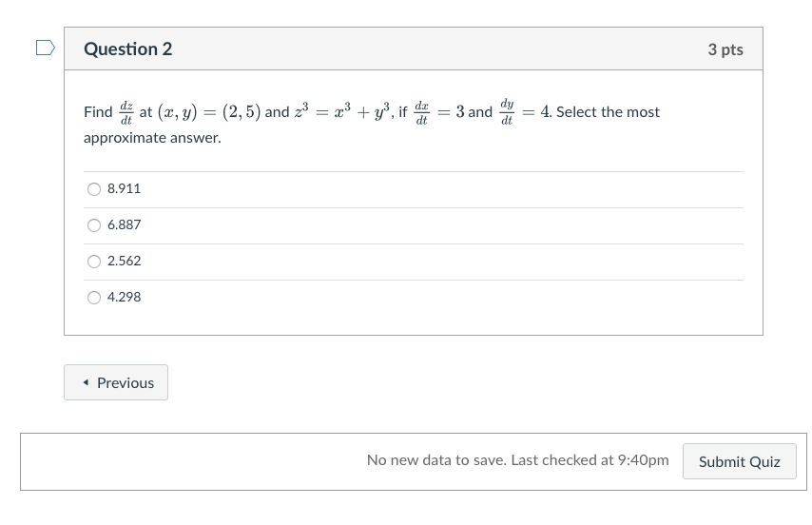
Task: Click the 4.298 answer label text
Action: tap(124, 297)
